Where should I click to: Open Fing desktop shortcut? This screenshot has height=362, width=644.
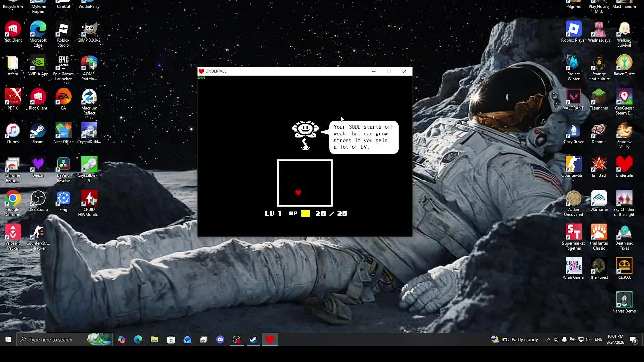pyautogui.click(x=63, y=201)
